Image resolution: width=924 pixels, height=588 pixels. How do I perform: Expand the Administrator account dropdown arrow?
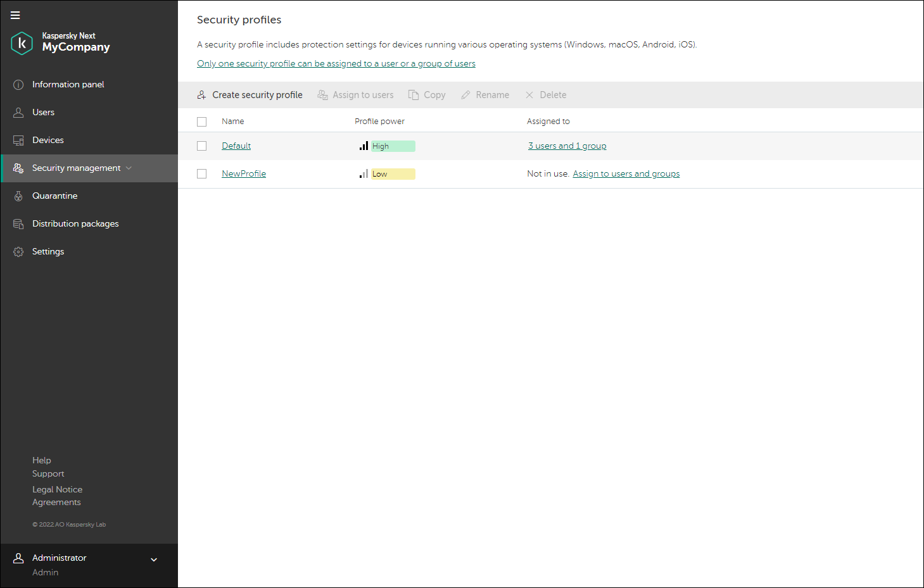point(154,560)
